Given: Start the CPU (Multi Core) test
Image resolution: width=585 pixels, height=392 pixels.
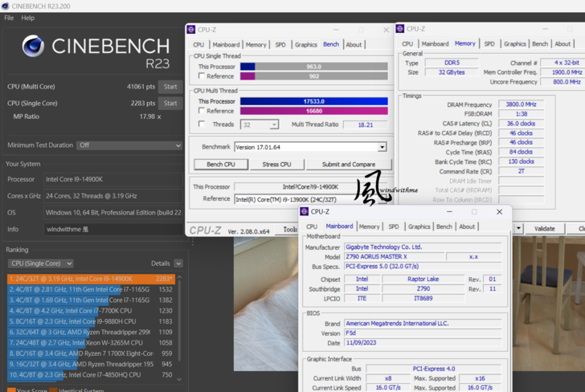Looking at the screenshot, I should click(170, 86).
